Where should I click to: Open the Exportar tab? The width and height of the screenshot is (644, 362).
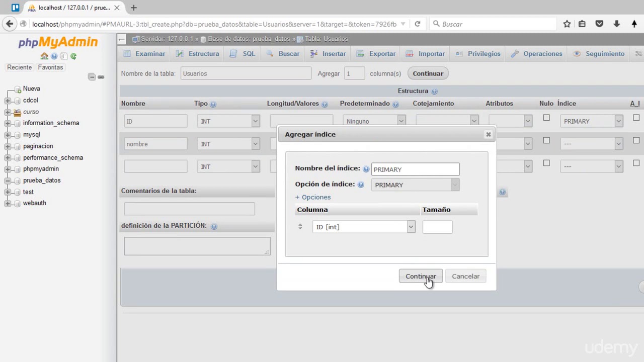pos(376,54)
